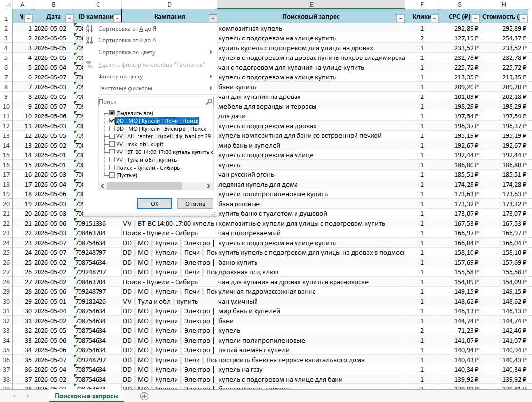532x402 pixels.
Task: Select the cell 'чан русский огонь'
Action: [x=311, y=174]
